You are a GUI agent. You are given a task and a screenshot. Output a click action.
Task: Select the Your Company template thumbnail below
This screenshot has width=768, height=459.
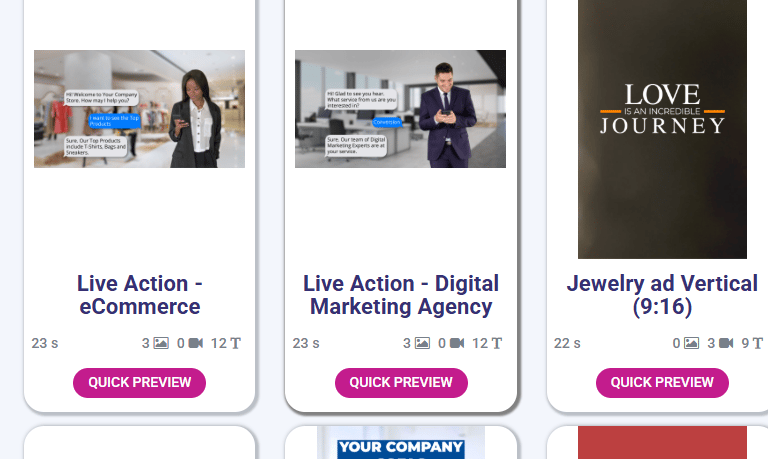[x=401, y=442]
